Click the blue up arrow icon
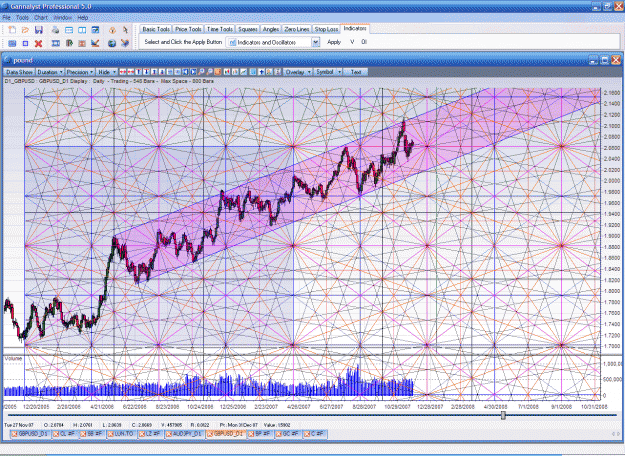Viewport: 625px width, 456px height. coord(261,72)
